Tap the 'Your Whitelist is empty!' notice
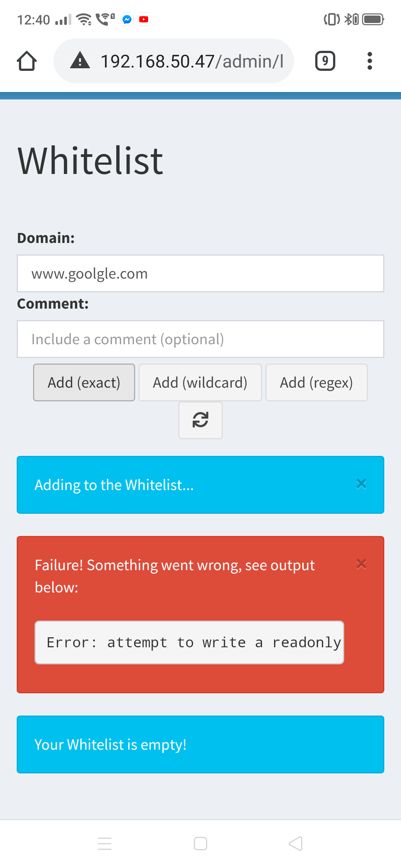 point(200,744)
